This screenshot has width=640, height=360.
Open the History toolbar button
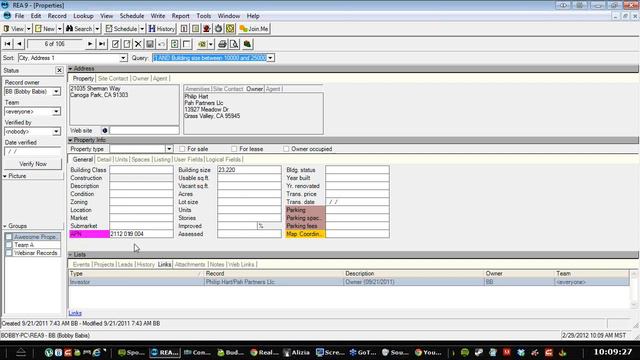coord(162,29)
